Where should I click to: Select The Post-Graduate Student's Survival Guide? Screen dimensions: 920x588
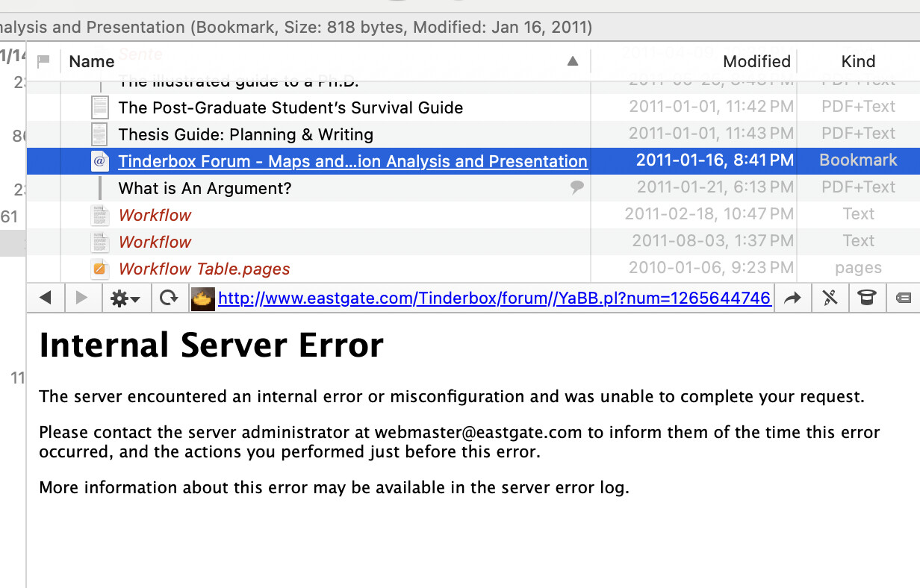click(290, 108)
